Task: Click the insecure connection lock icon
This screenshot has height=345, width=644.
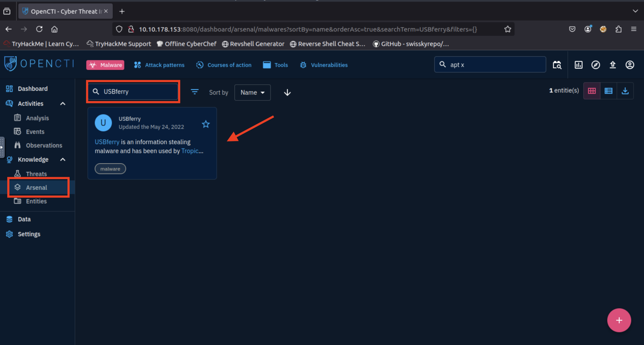Action: tap(131, 29)
